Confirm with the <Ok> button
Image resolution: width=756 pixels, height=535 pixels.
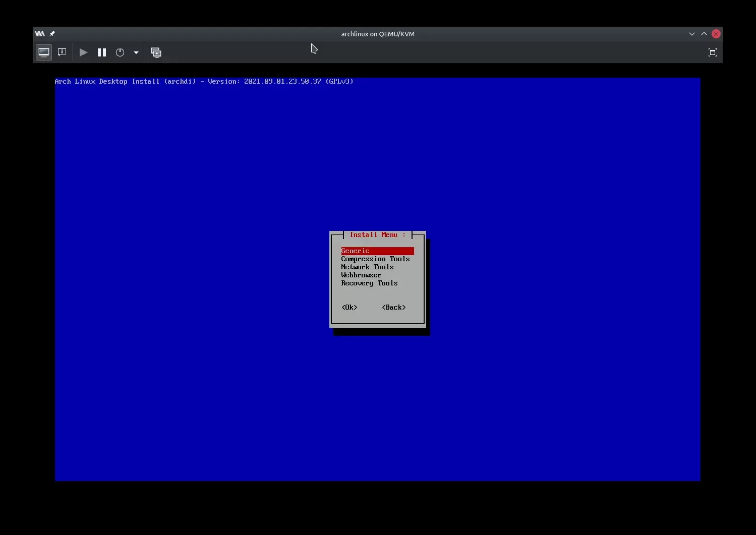click(350, 308)
